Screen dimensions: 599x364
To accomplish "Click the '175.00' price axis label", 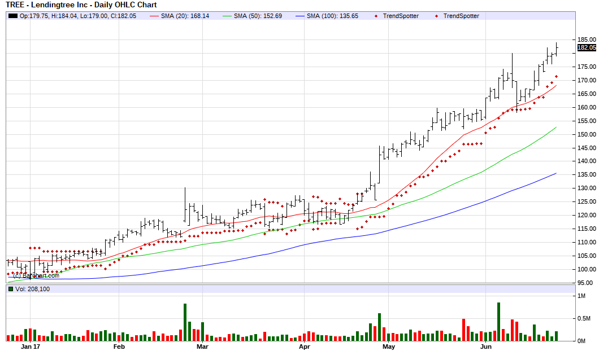I will (587, 67).
